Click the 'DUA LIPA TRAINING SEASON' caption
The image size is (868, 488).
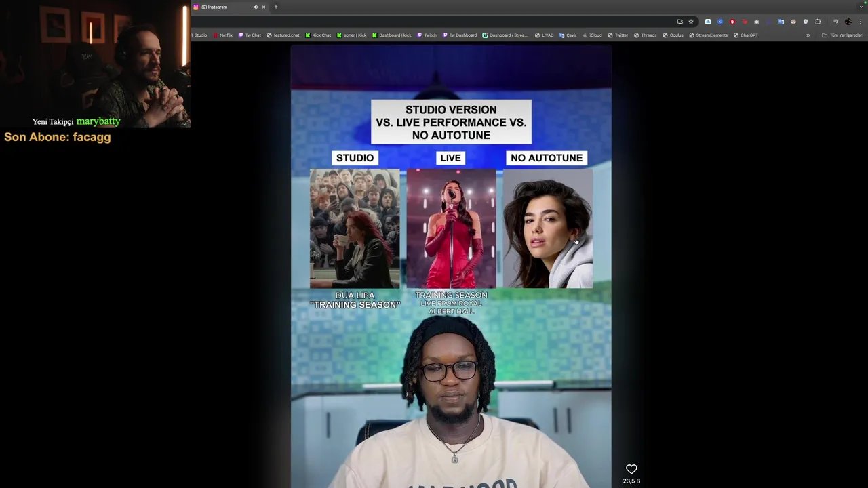pos(355,300)
